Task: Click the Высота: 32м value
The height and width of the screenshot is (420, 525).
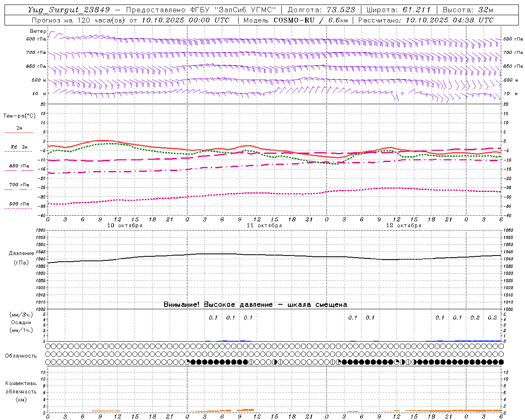Action: point(468,10)
